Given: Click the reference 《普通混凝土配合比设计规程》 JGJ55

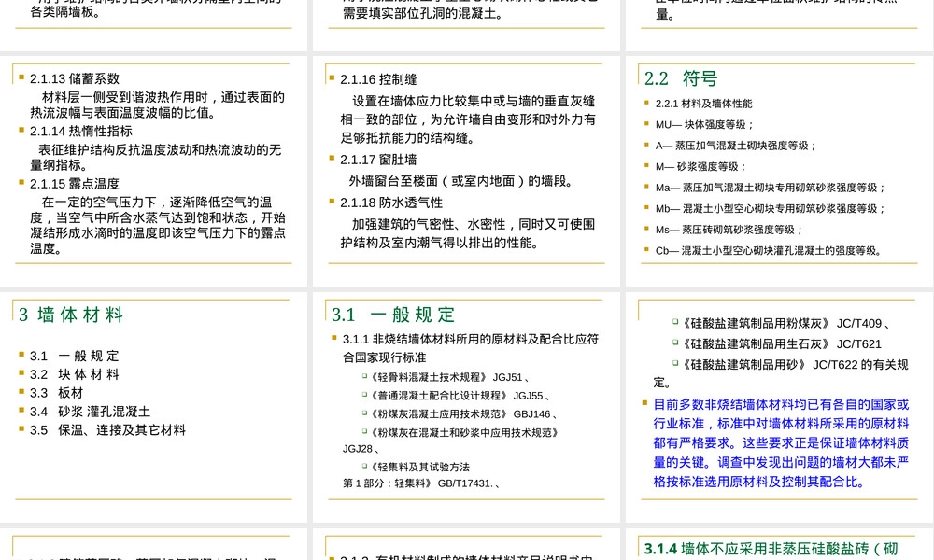Looking at the screenshot, I should pyautogui.click(x=460, y=395).
